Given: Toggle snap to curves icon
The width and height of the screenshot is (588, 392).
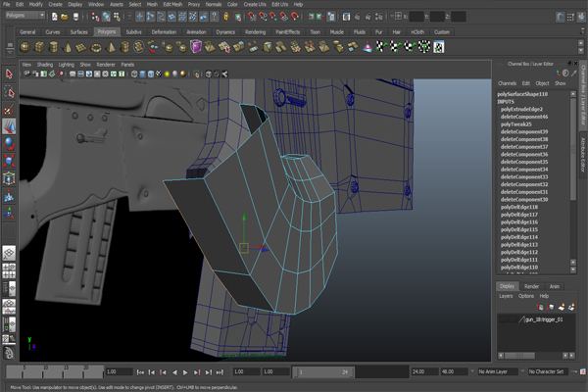Looking at the screenshot, I should click(263, 17).
